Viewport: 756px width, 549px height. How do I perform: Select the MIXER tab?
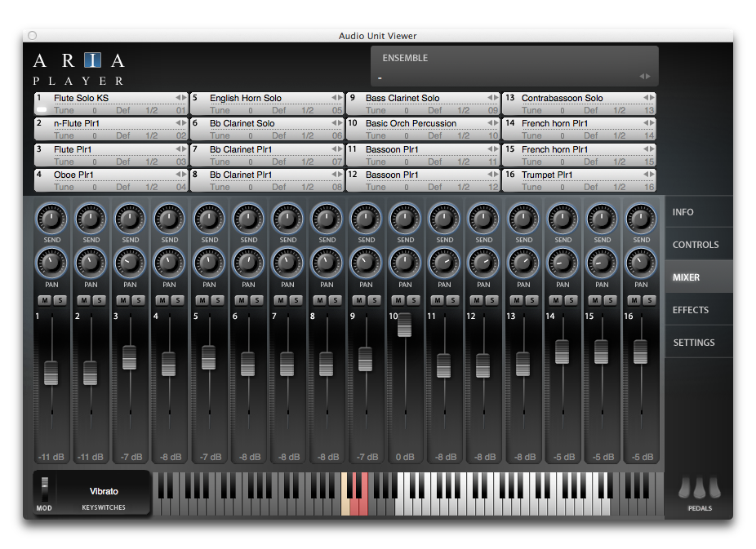click(699, 277)
